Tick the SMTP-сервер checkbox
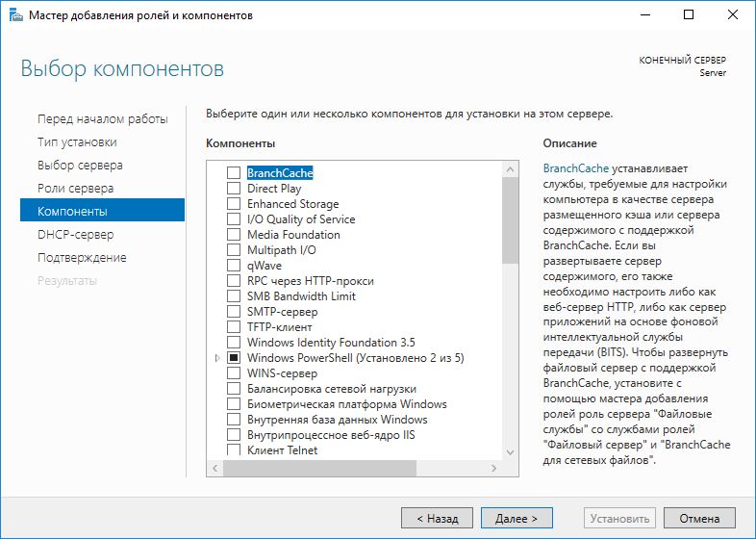Image resolution: width=756 pixels, height=539 pixels. pyautogui.click(x=233, y=312)
